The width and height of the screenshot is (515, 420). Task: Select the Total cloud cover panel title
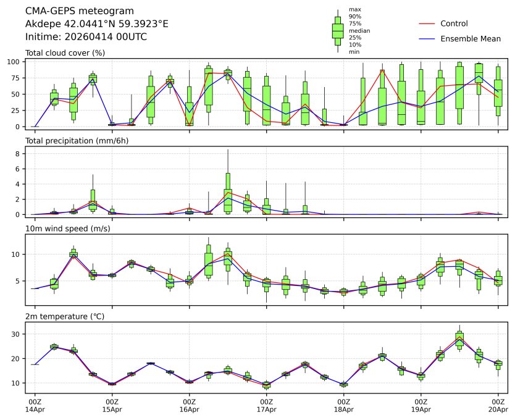(x=65, y=52)
